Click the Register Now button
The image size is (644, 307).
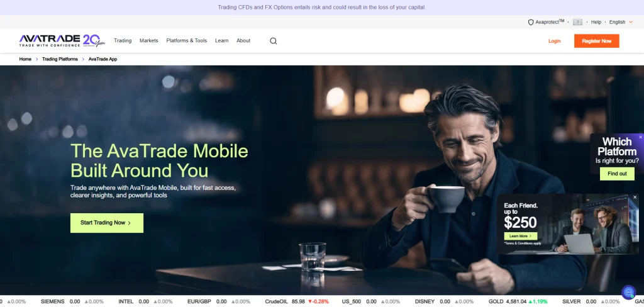(x=596, y=41)
